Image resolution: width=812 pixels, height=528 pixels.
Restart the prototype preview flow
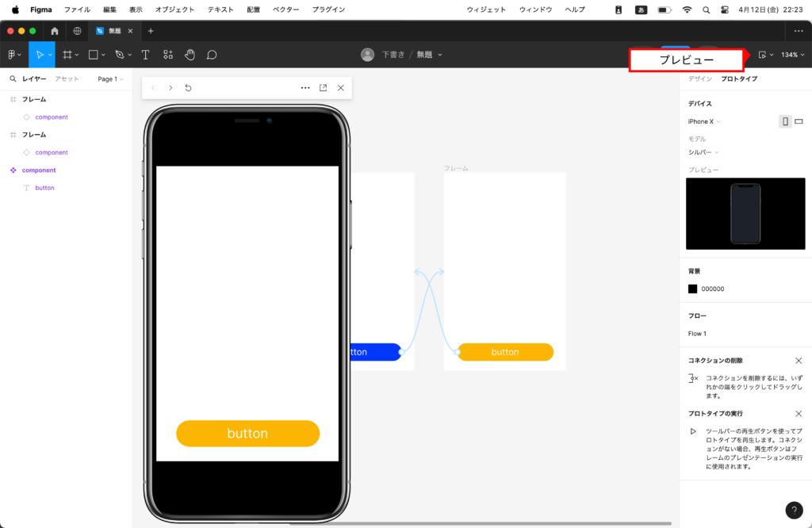pos(188,88)
